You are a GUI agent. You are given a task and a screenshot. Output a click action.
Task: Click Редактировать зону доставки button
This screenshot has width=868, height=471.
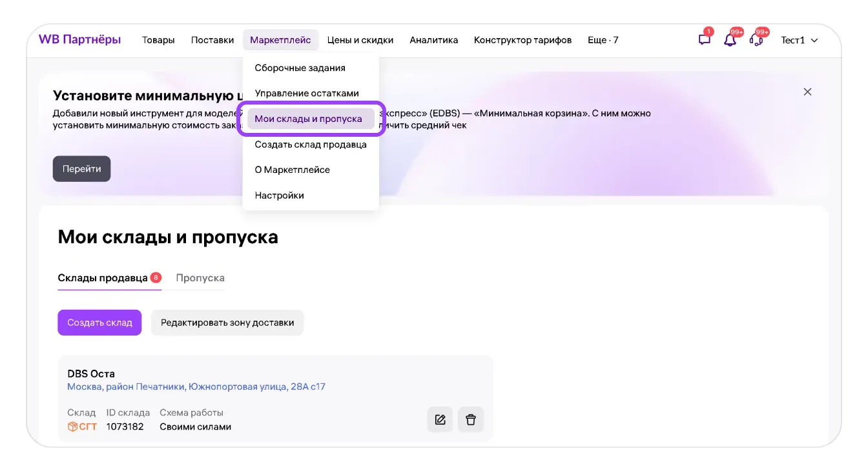tap(227, 323)
